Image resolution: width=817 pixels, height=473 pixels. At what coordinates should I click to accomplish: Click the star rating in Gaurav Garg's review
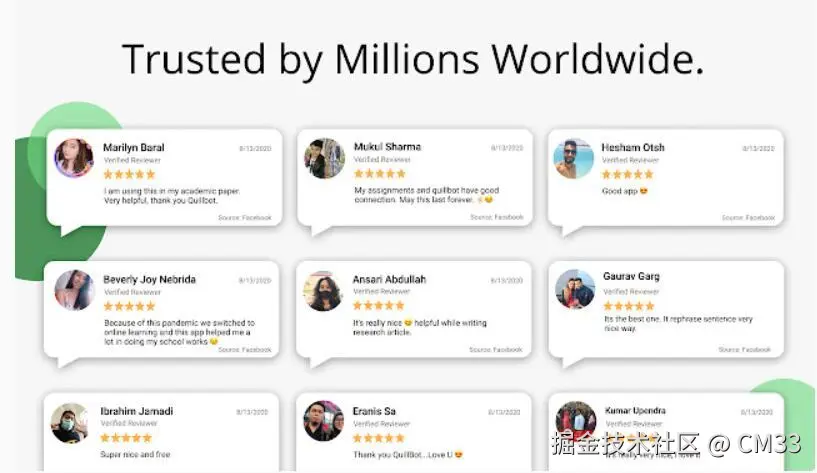click(x=629, y=306)
